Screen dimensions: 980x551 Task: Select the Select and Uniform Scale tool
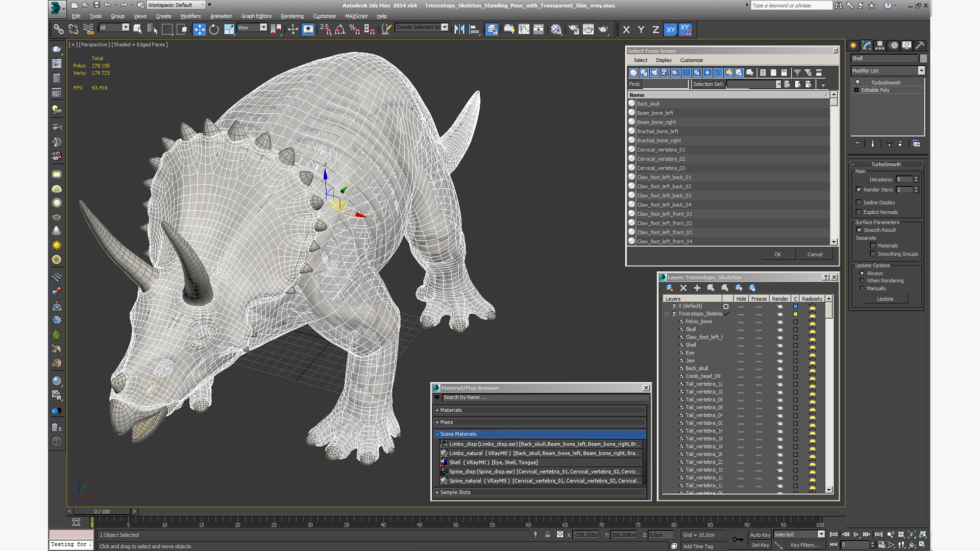tap(229, 30)
